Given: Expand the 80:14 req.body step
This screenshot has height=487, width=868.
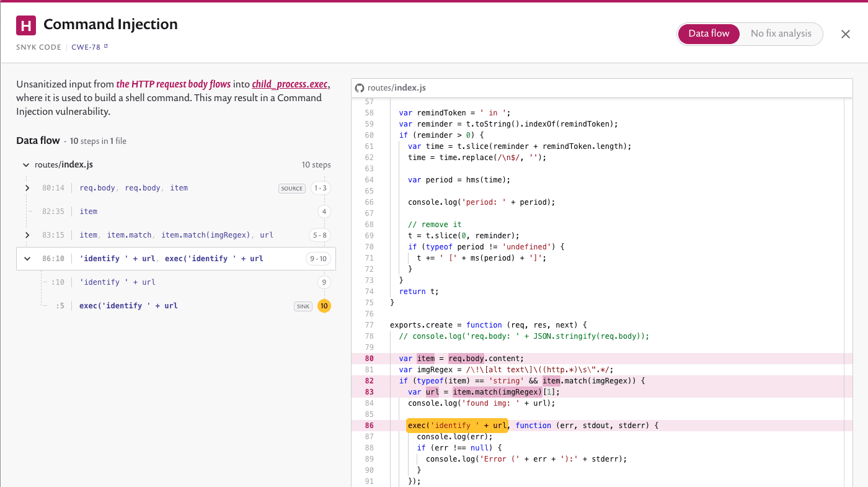Looking at the screenshot, I should (x=27, y=187).
